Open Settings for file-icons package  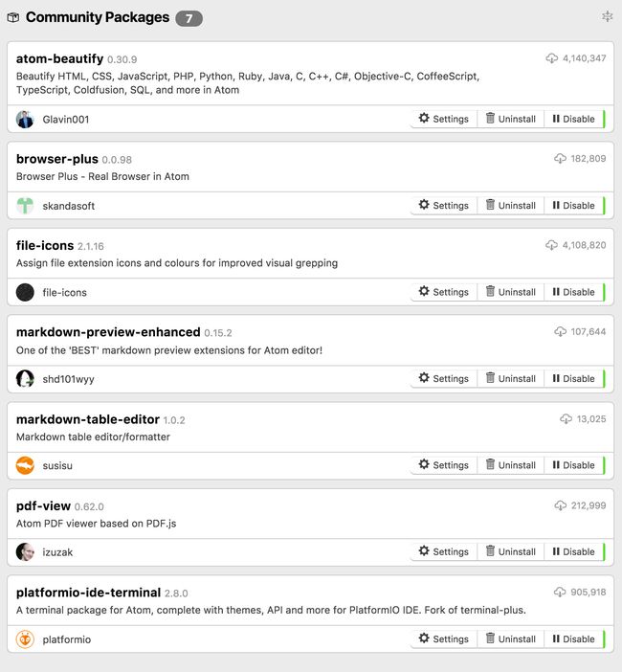[444, 292]
